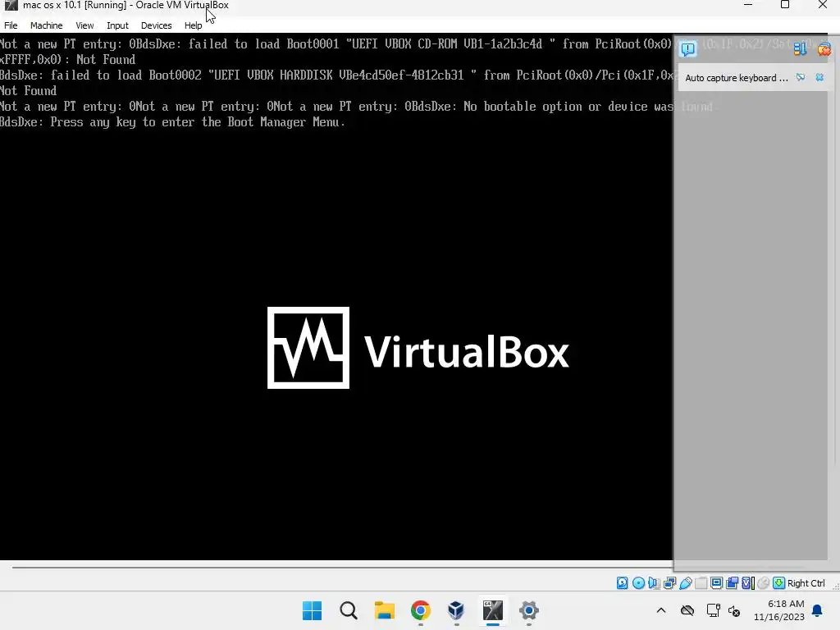Open the clock showing 6:18 AM
840x630 pixels.
779,610
